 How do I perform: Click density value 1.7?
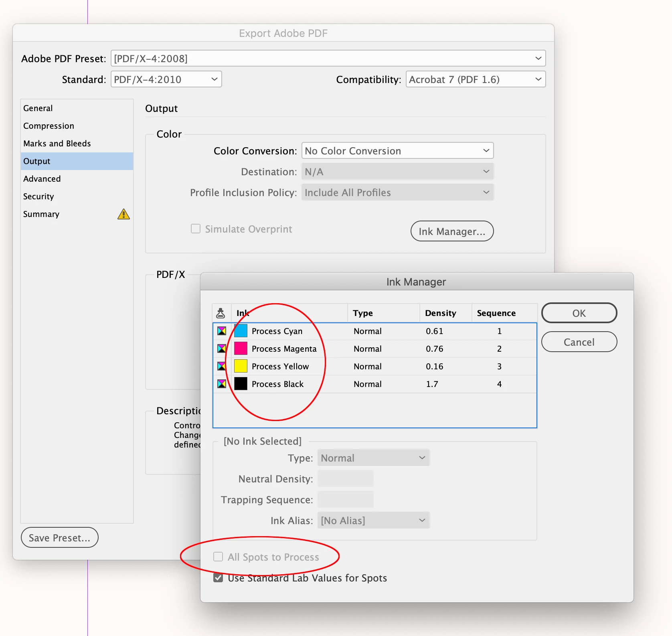(432, 384)
